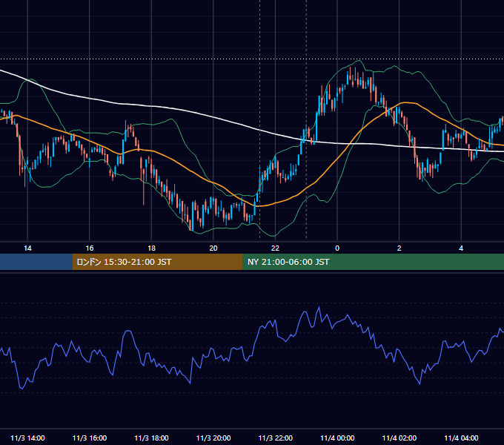Click the 4 hour axis label
Image resolution: width=504 pixels, height=445 pixels.
coord(461,248)
